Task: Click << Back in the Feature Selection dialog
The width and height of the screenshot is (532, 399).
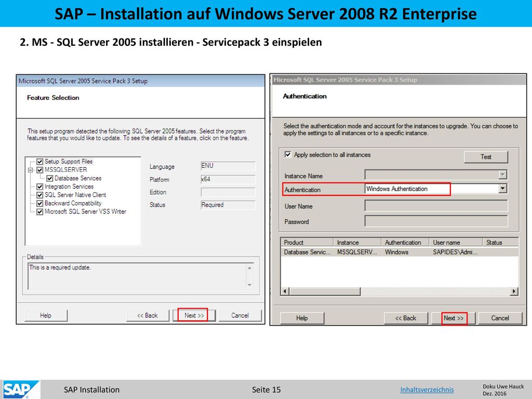Action: (x=147, y=315)
